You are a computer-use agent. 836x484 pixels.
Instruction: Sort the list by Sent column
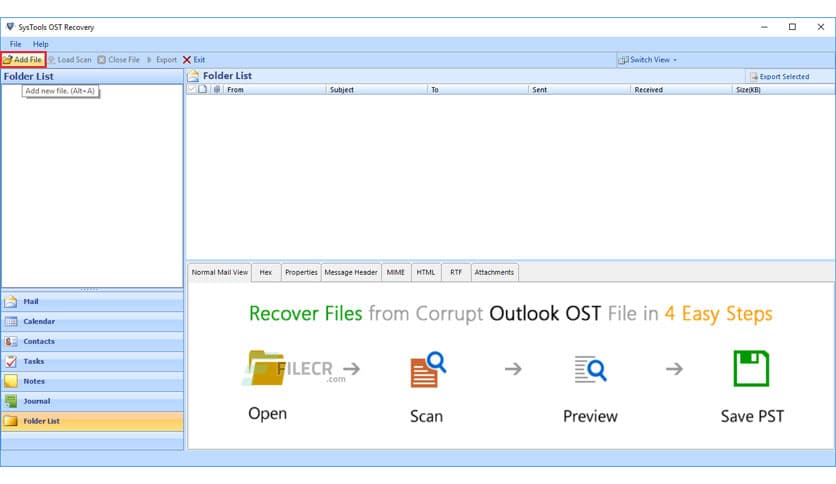[x=580, y=90]
